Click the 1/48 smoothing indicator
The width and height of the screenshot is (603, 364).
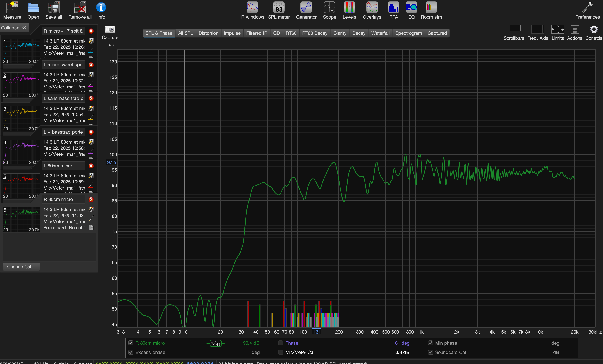click(x=216, y=343)
